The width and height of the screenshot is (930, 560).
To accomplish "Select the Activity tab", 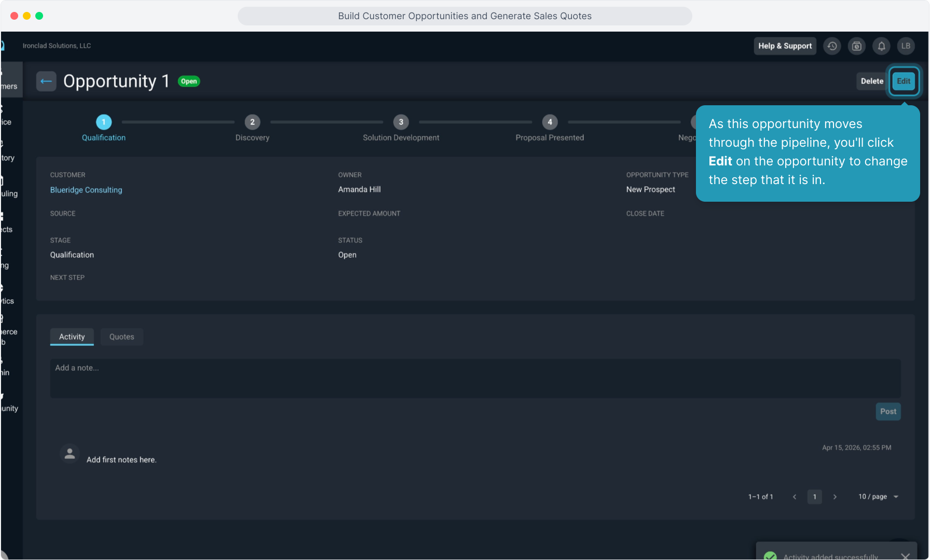I will click(72, 337).
